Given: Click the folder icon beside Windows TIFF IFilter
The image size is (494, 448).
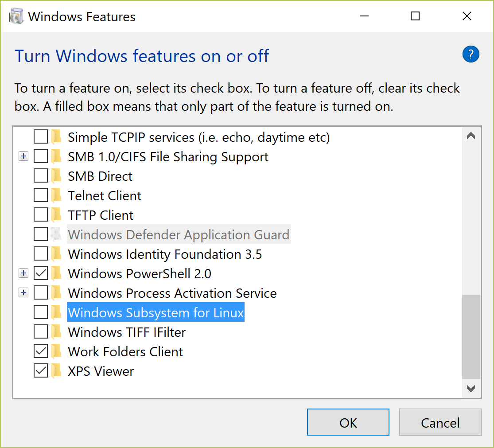Looking at the screenshot, I should 56,332.
